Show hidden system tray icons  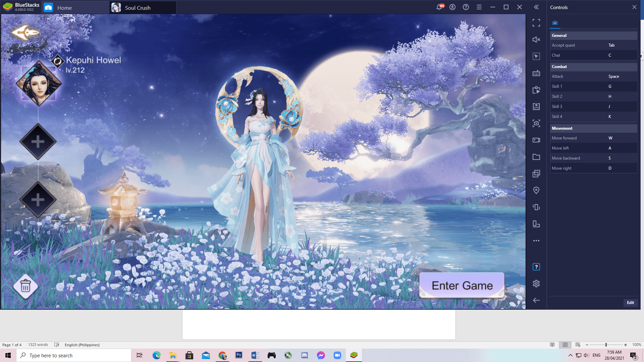tap(571, 355)
